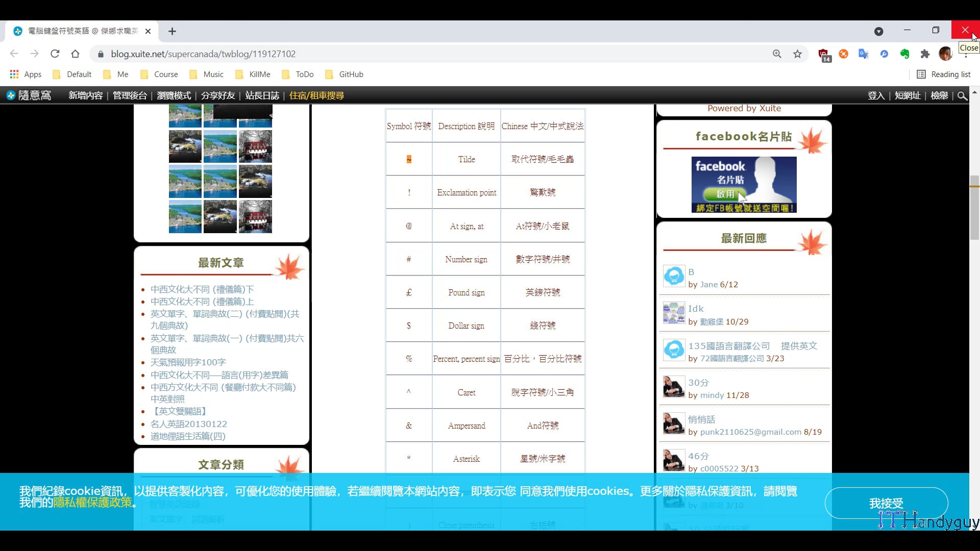
Task: Select 管理後台 in the blog navigation
Action: click(130, 95)
